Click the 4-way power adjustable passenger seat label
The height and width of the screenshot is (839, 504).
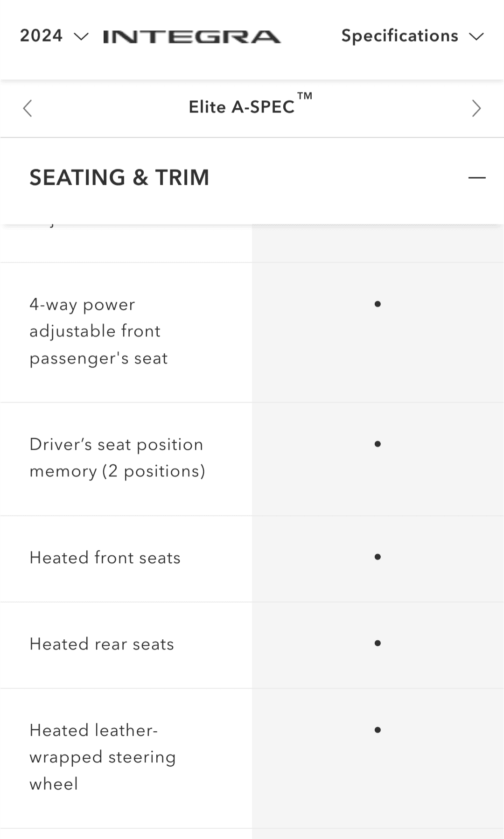point(98,331)
